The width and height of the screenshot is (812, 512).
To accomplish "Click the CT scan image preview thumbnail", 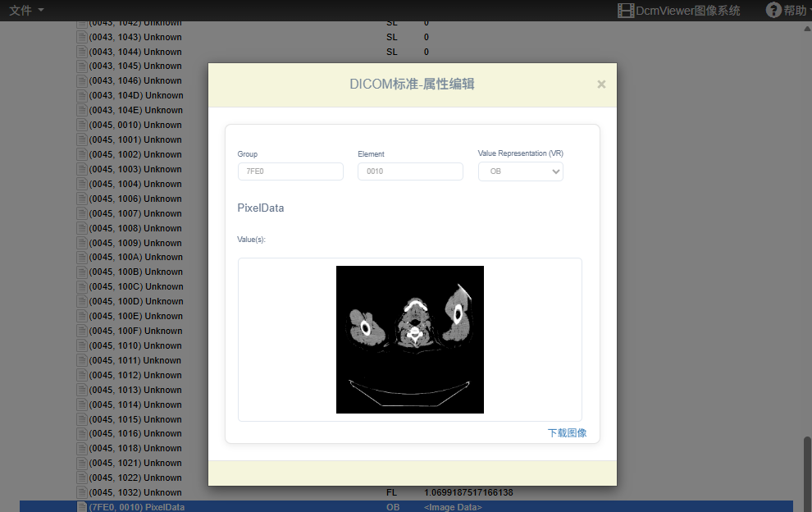I will point(409,339).
